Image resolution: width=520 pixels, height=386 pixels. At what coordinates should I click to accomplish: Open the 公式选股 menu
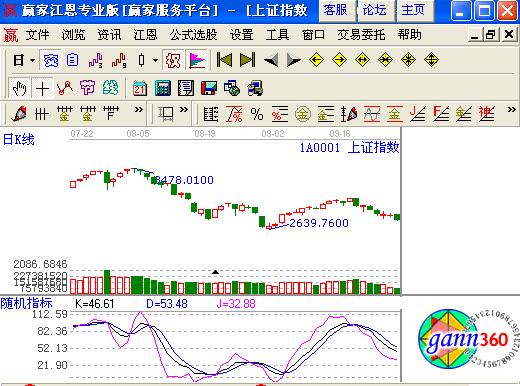click(x=193, y=35)
